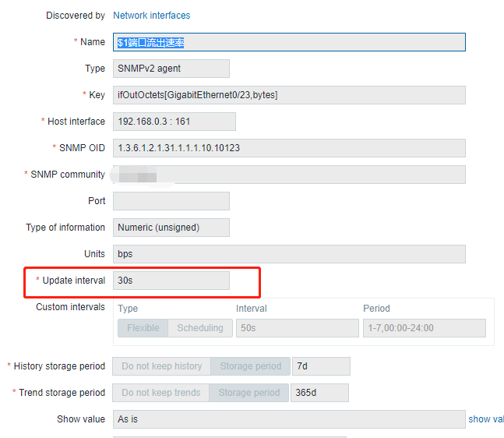Click the Key ifOutOctets field

(x=289, y=95)
